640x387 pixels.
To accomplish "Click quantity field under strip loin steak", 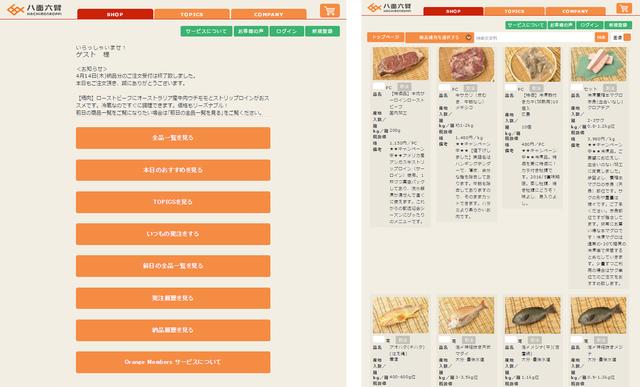I will [x=379, y=87].
